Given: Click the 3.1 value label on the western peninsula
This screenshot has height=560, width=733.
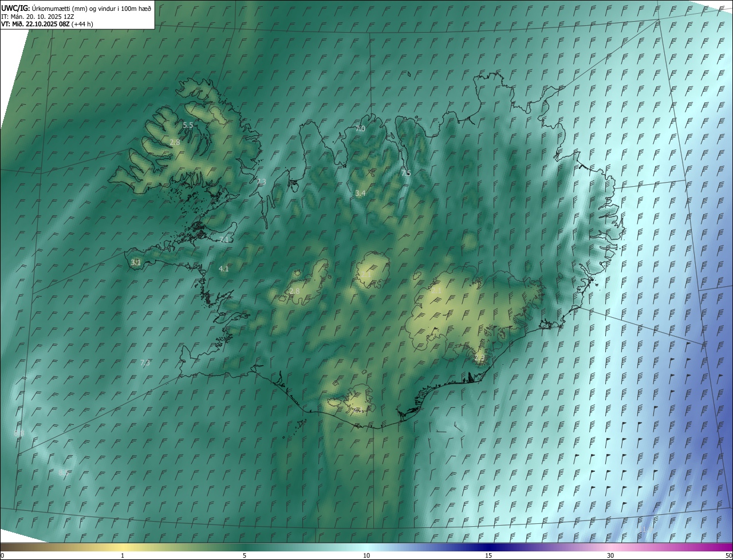Looking at the screenshot, I should pyautogui.click(x=136, y=262).
